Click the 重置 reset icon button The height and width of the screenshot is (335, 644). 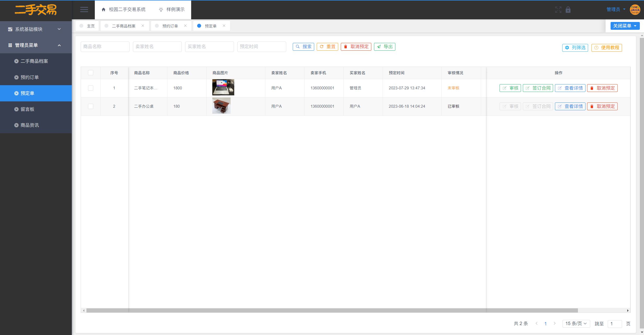click(x=327, y=47)
